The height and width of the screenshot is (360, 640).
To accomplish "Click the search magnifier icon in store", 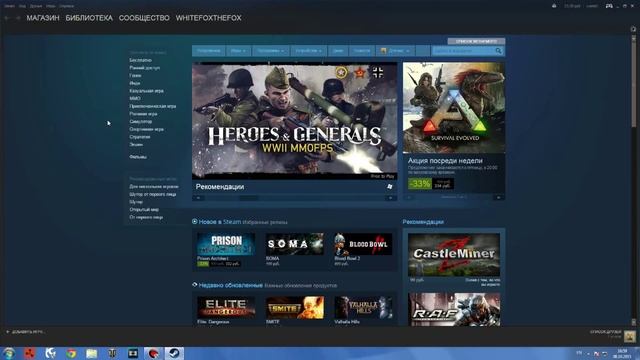I will click(498, 51).
